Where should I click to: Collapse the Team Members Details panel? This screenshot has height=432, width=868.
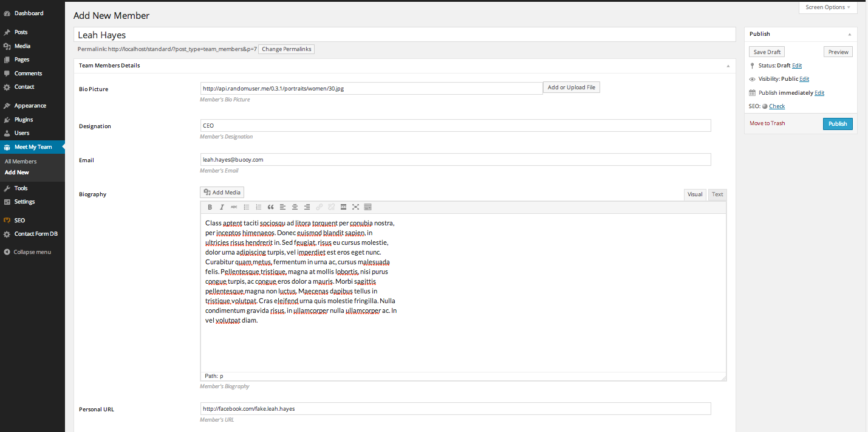click(x=728, y=66)
